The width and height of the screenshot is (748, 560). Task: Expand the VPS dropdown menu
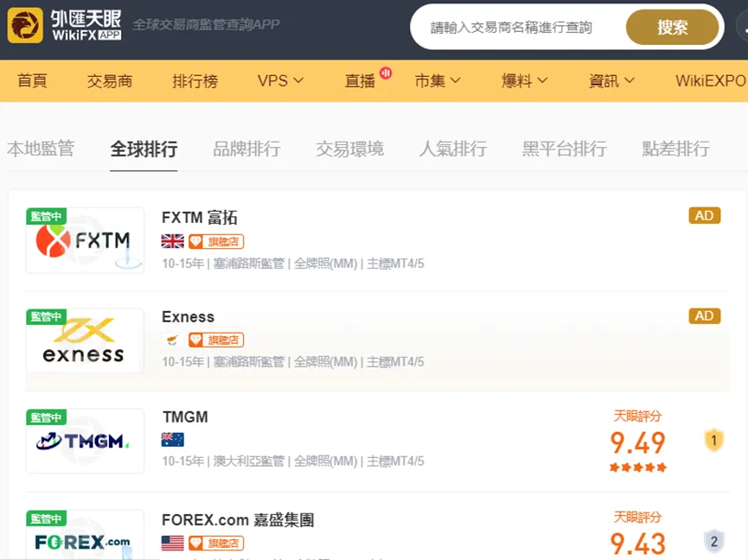coord(280,80)
